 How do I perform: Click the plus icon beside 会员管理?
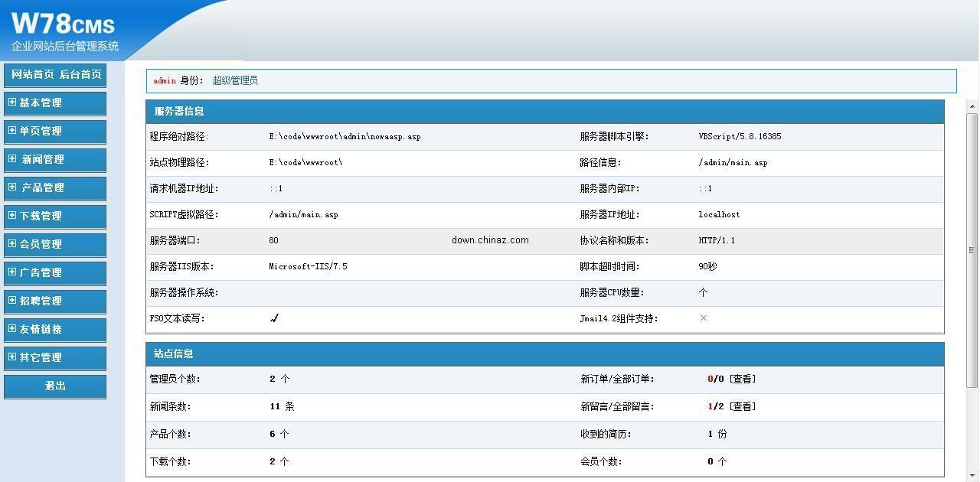tap(12, 243)
